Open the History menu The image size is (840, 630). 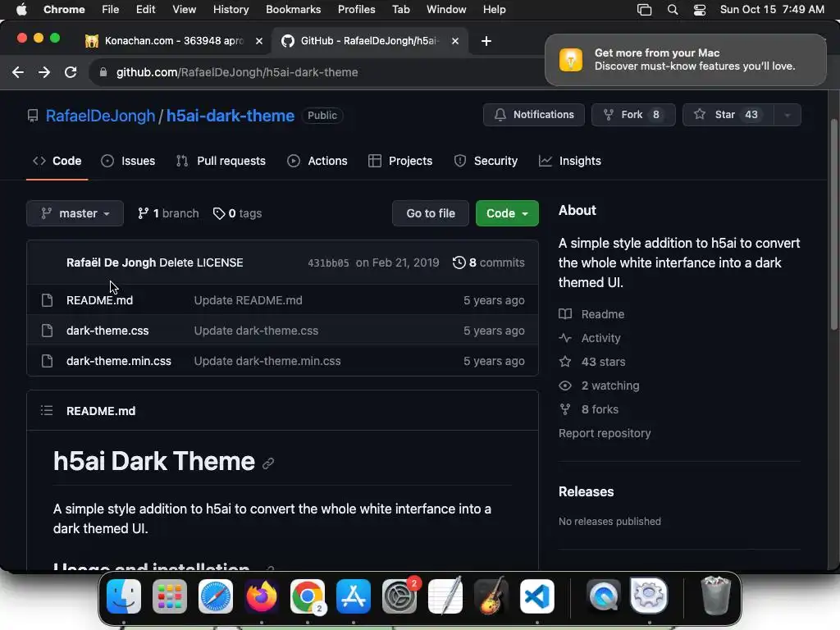(231, 10)
